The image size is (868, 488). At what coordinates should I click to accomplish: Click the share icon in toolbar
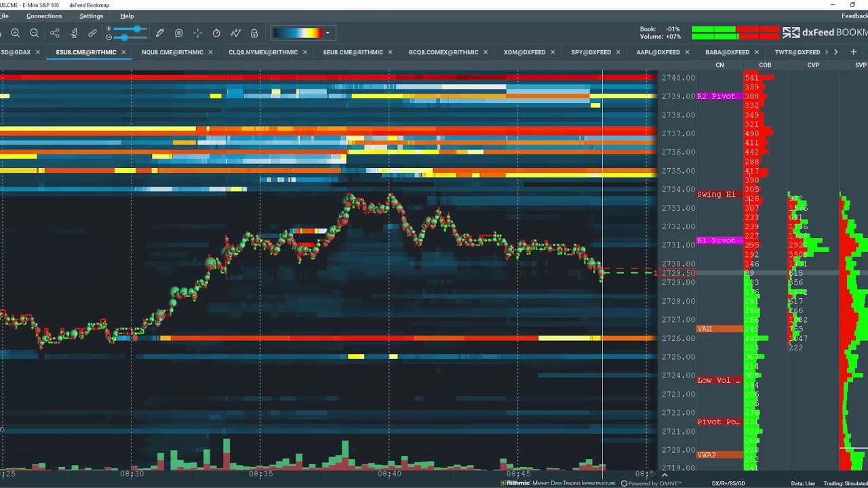[x=55, y=33]
